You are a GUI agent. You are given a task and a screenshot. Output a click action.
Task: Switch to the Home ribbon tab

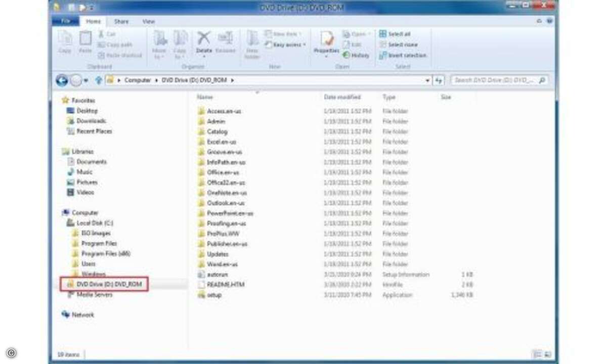pyautogui.click(x=93, y=22)
